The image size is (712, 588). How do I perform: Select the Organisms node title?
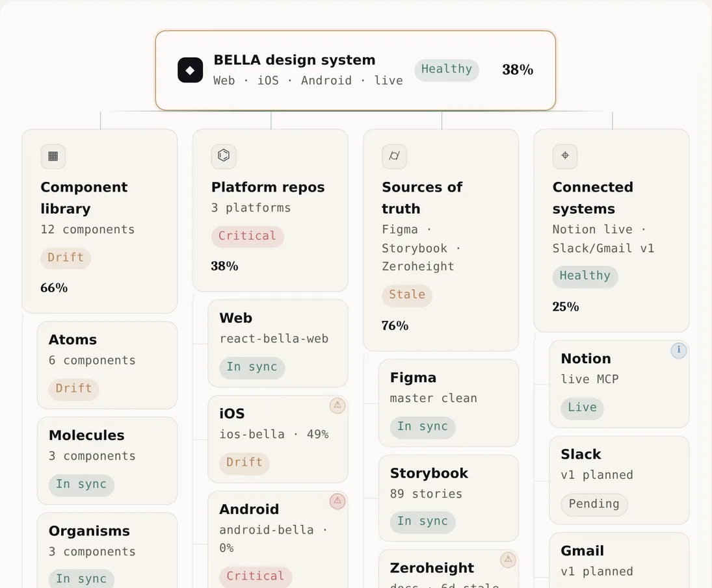pos(89,531)
